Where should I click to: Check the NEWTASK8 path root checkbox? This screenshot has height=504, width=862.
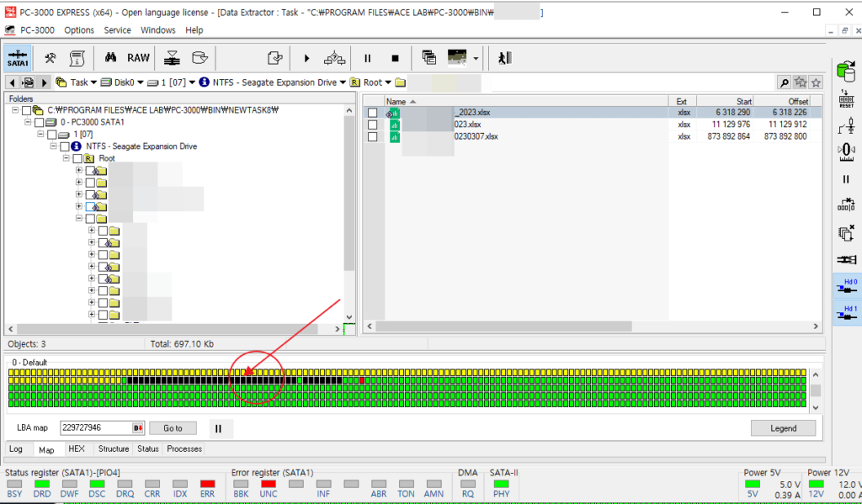(x=26, y=110)
